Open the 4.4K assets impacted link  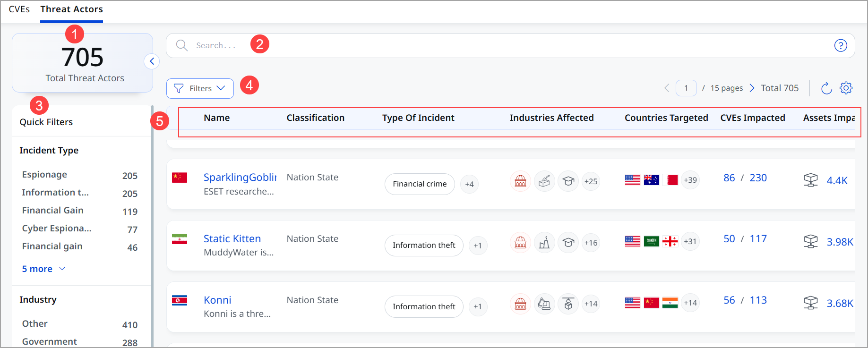[837, 180]
